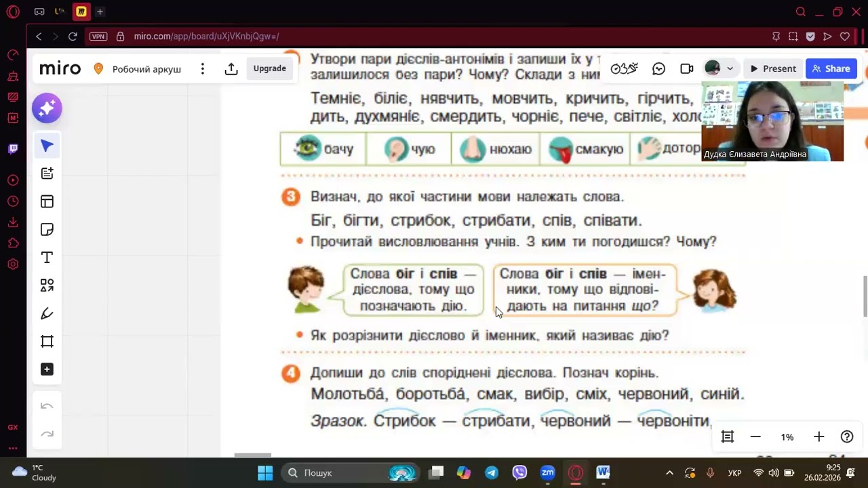Screen dimensions: 868x488
Task: Open Opera sidebar downloads
Action: [x=13, y=222]
